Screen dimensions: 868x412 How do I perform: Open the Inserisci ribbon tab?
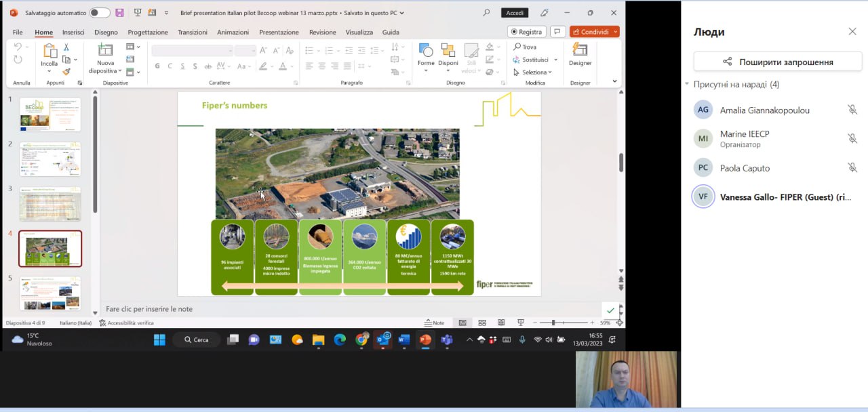pyautogui.click(x=73, y=32)
